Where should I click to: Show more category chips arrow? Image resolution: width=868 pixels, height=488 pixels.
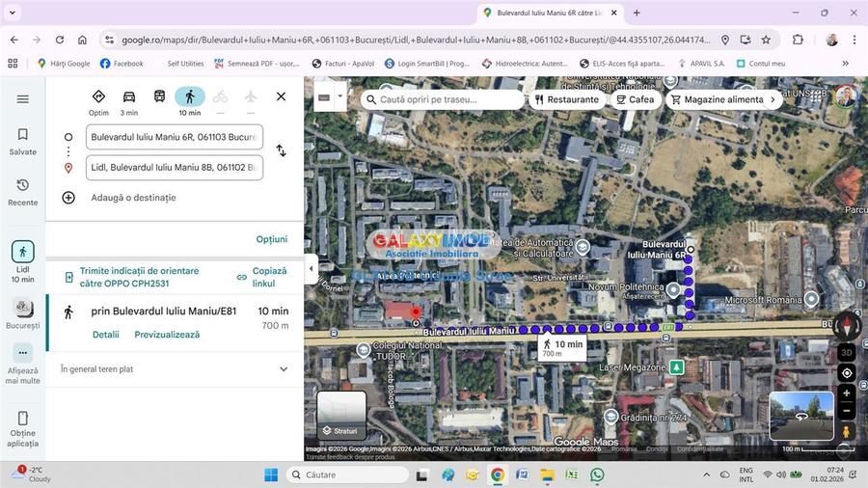tap(773, 99)
